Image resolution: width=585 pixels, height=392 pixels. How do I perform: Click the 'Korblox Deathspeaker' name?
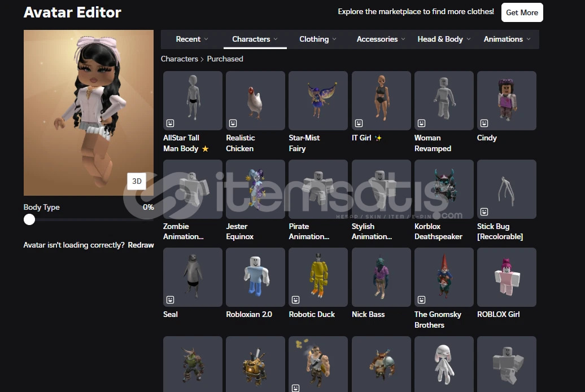tap(438, 231)
